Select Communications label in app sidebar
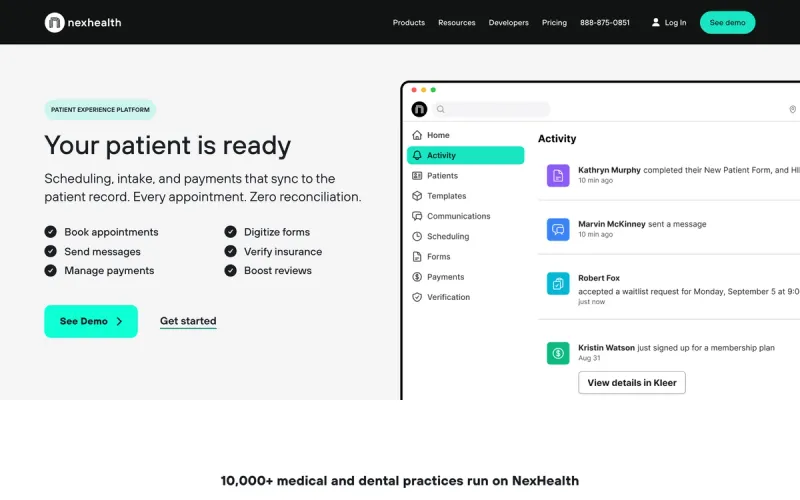This screenshot has width=800, height=500. (x=459, y=216)
